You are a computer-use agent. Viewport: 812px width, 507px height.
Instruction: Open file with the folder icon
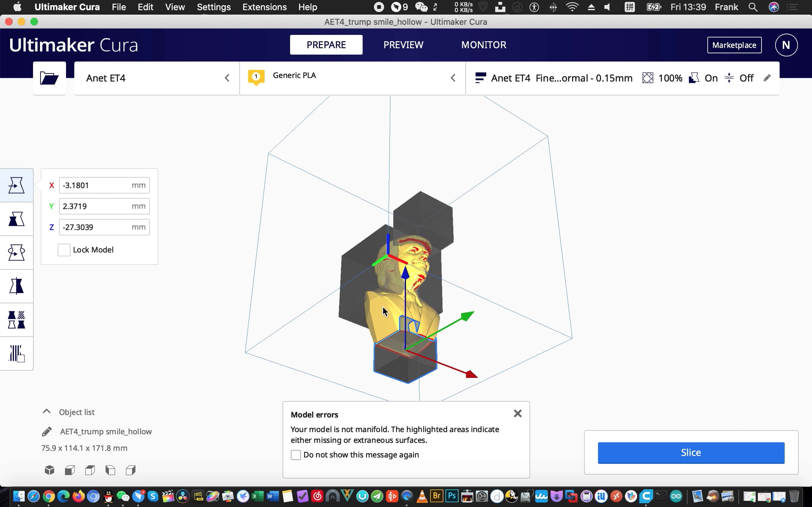(49, 78)
